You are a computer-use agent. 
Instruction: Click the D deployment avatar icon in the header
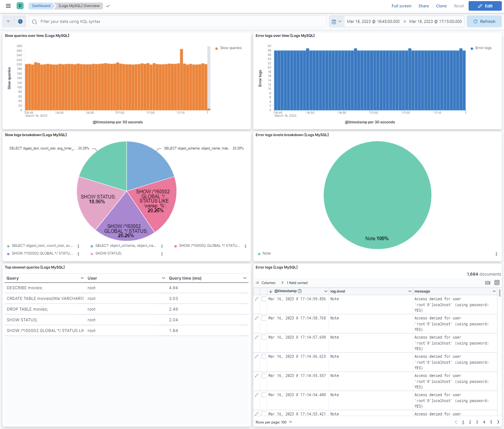(20, 6)
